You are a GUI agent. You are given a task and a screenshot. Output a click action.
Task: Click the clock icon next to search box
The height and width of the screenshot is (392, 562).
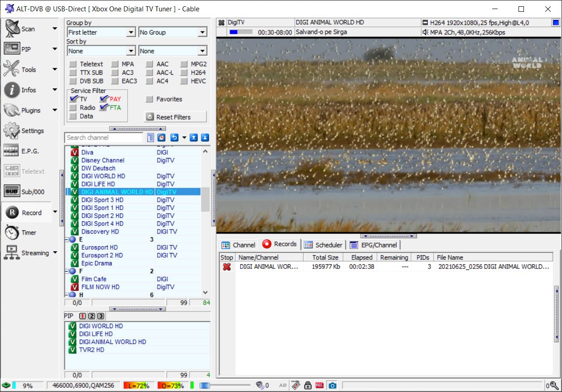click(161, 138)
